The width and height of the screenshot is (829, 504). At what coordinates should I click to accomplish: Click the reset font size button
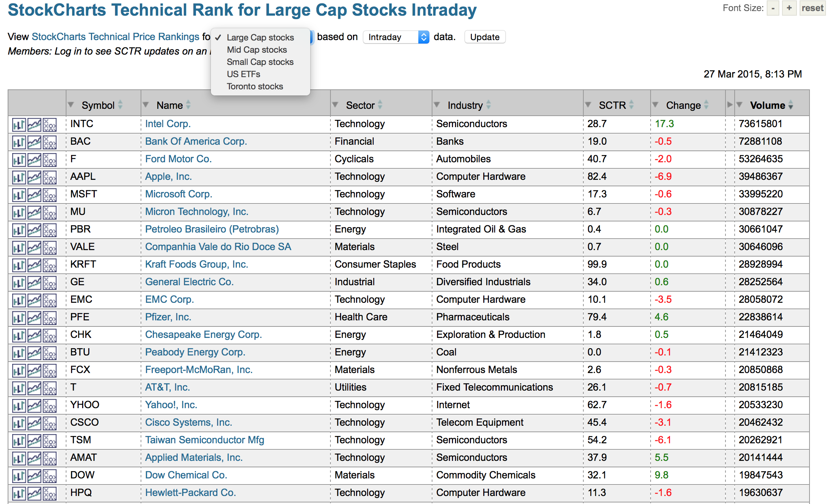click(812, 8)
